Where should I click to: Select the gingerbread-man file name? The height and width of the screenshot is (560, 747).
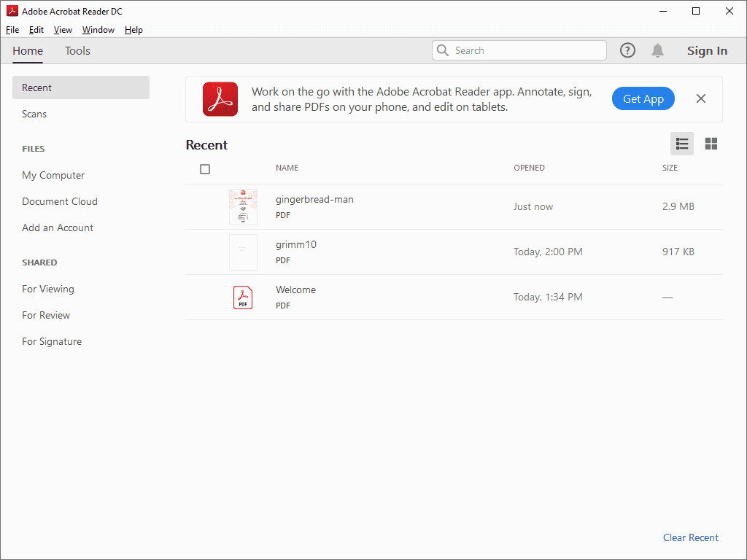[x=314, y=200]
